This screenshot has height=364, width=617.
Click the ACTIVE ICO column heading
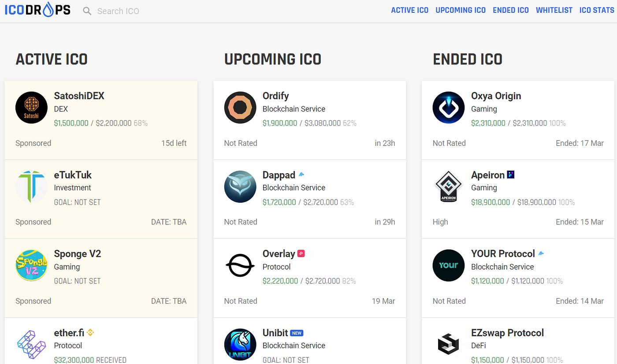[x=52, y=59]
